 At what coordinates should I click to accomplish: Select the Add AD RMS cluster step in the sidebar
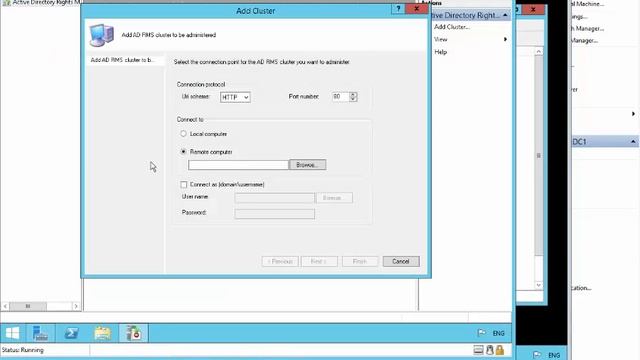tap(123, 60)
